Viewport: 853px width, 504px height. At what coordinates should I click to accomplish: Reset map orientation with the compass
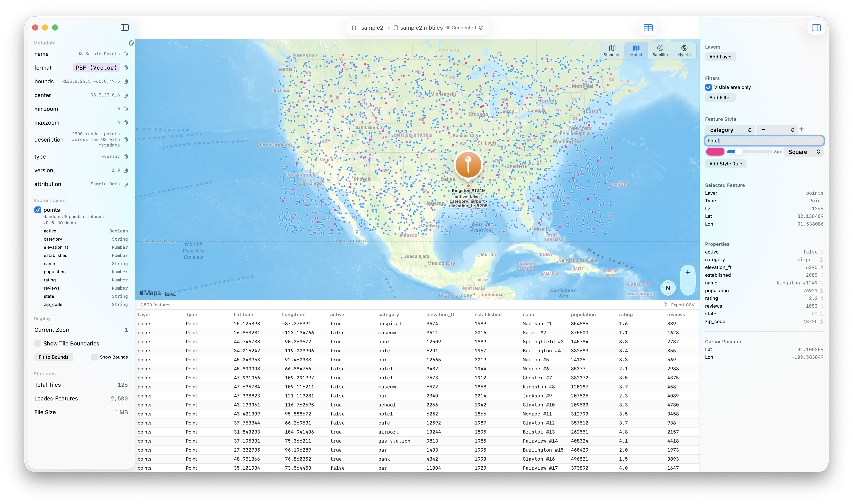tap(668, 288)
